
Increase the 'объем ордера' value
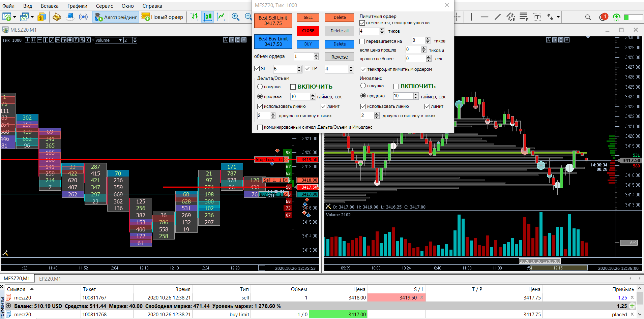point(316,55)
